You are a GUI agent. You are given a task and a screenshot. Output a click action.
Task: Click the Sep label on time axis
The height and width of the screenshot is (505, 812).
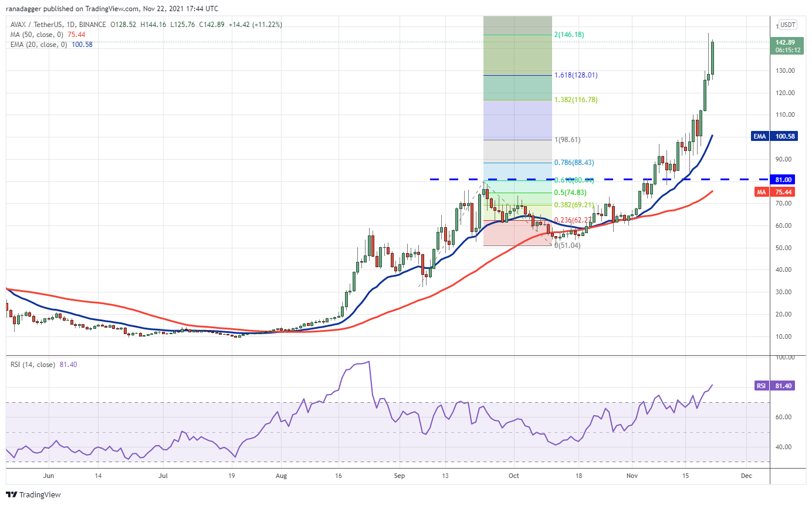399,476
